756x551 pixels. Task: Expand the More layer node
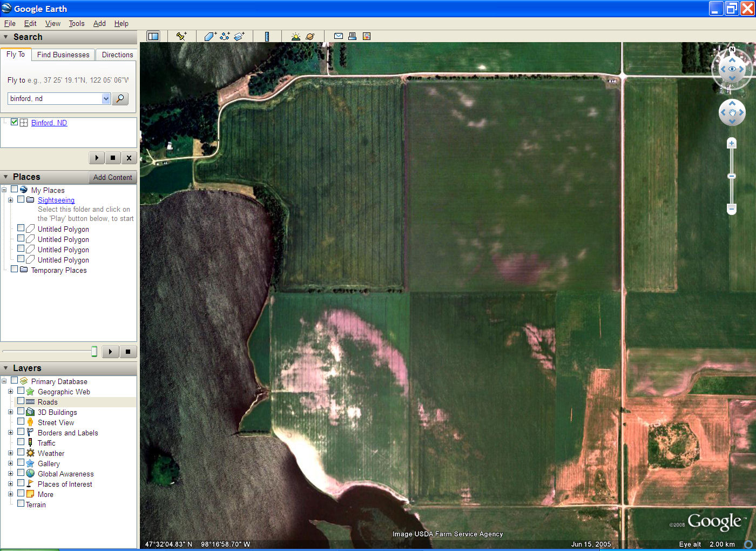10,494
